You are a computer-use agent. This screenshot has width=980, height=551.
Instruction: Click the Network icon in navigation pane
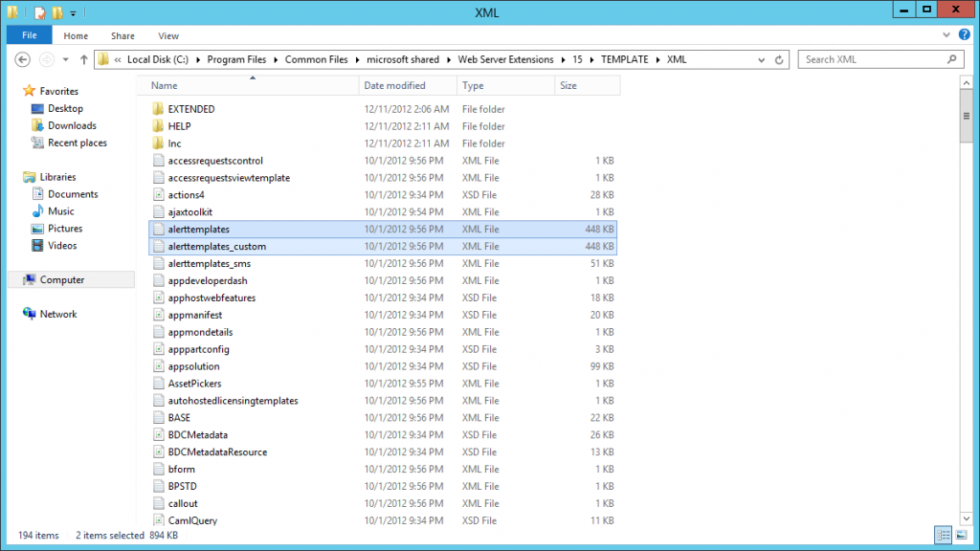tap(30, 314)
